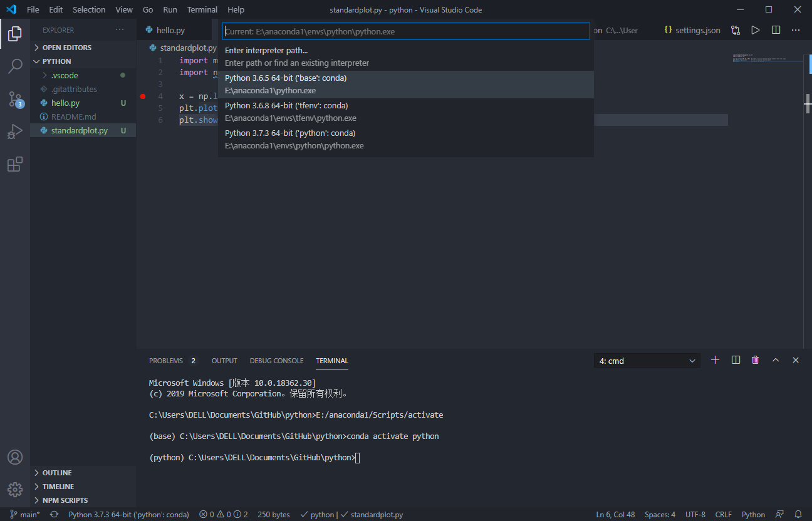Open the Manage gear icon at bottom left
This screenshot has height=521, width=812.
pyautogui.click(x=15, y=490)
